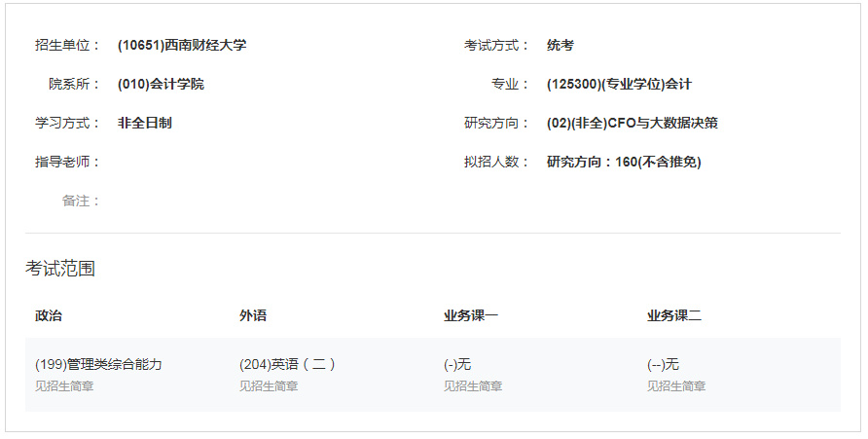This screenshot has height=439, width=868.
Task: Click the 考试方式 label
Action: pyautogui.click(x=496, y=46)
